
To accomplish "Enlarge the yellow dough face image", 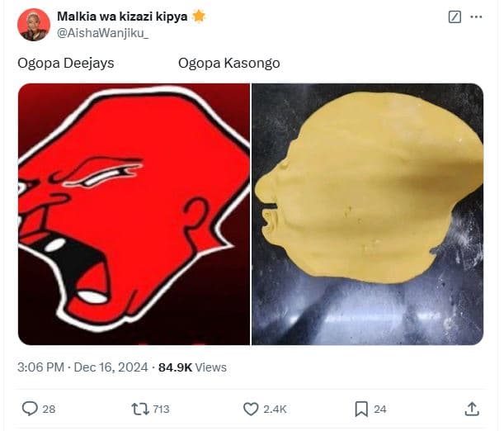I will pyautogui.click(x=368, y=214).
